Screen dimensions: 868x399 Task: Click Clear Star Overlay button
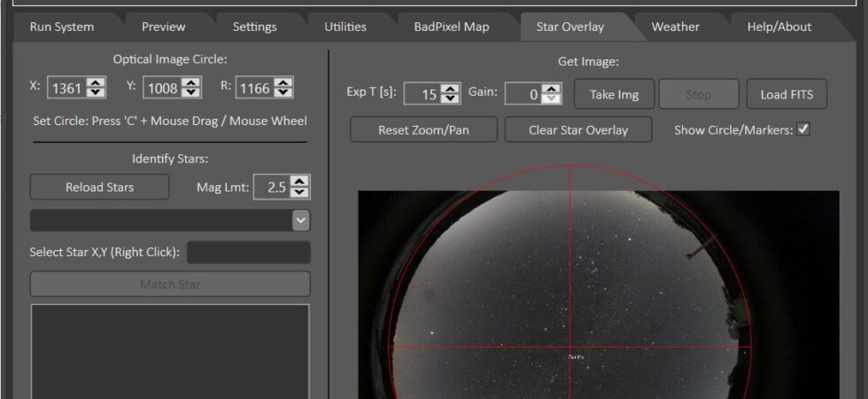578,129
